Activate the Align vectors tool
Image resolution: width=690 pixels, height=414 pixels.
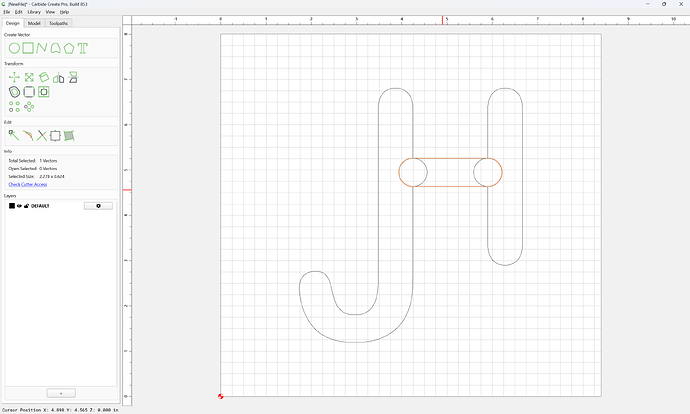click(x=73, y=77)
